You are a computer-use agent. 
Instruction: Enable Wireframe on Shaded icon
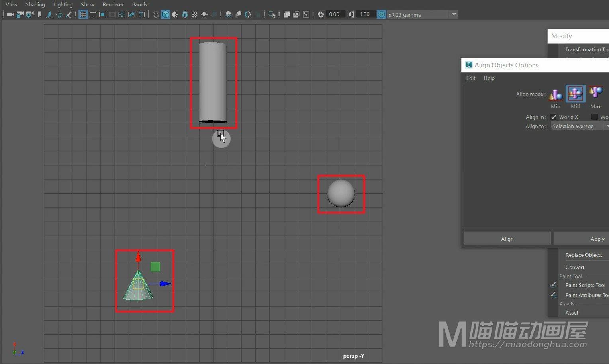pyautogui.click(x=185, y=14)
